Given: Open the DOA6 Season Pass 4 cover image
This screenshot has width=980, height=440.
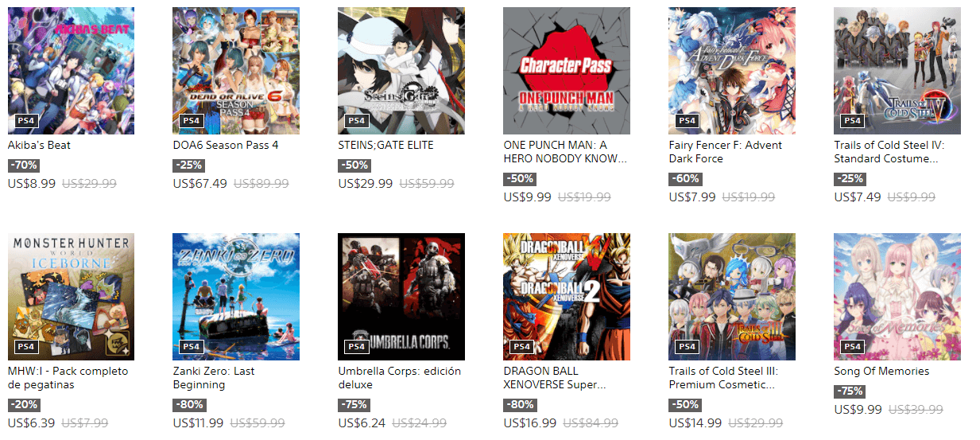Looking at the screenshot, I should point(236,71).
